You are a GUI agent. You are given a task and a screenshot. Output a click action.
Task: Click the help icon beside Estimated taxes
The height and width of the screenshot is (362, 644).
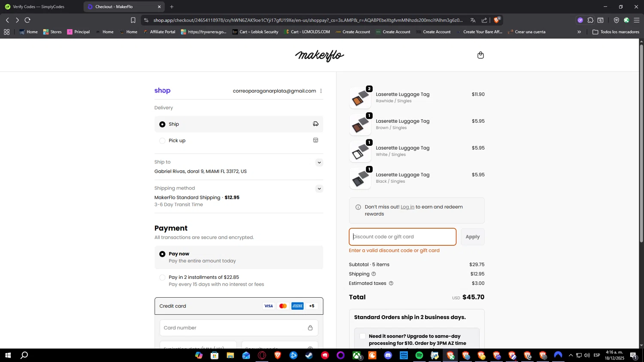391,284
